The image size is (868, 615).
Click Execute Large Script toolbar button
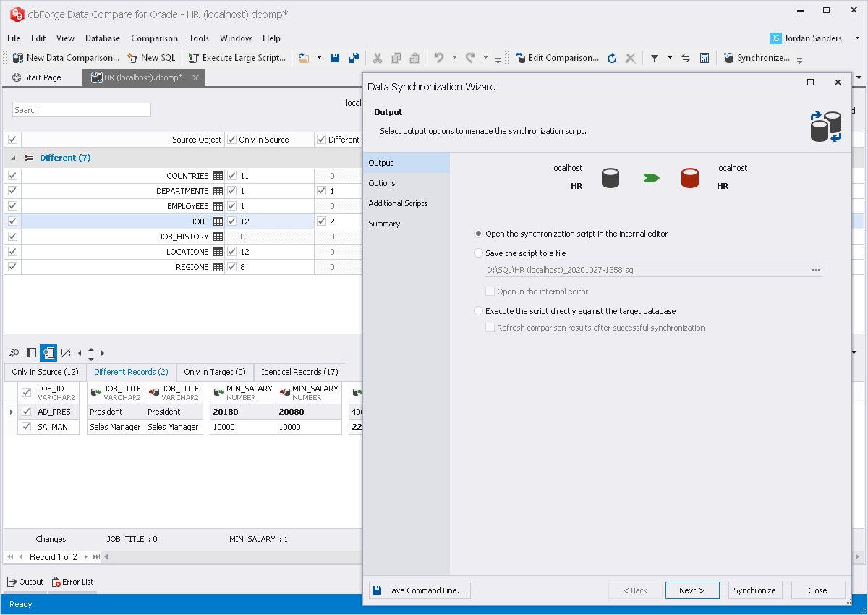[237, 58]
